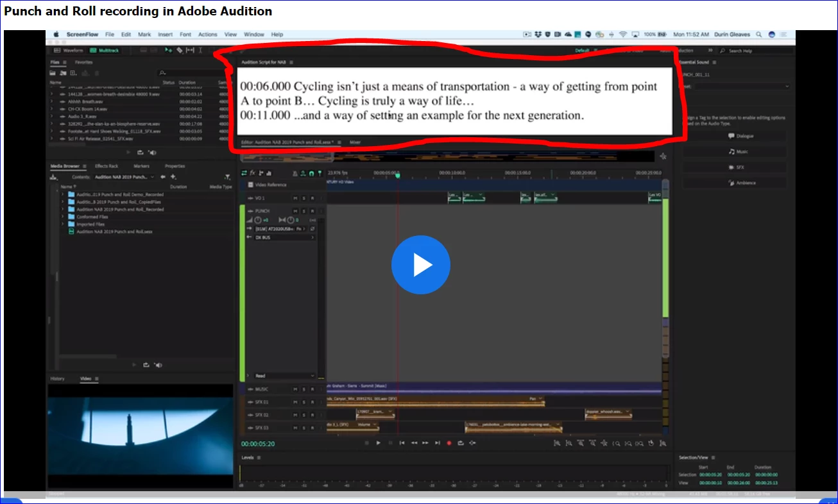Viewport: 838px width, 504px height.
Task: Click the Media Browser filter icon
Action: (227, 177)
